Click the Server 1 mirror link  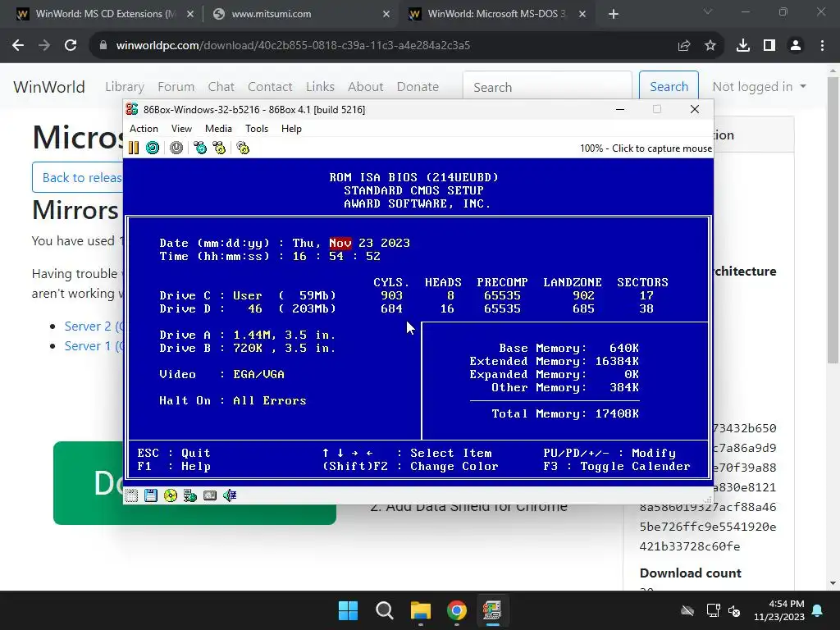click(x=94, y=346)
